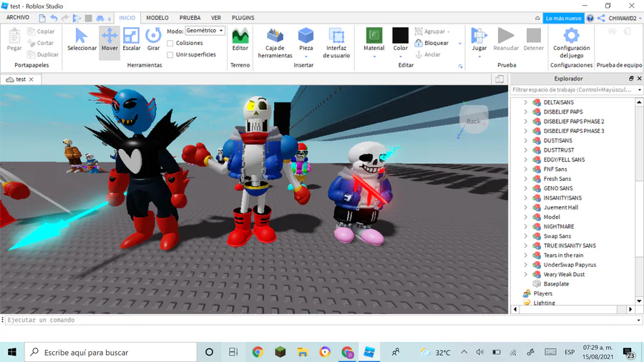The image size is (644, 362).
Task: Click the Anclar anchor button
Action: coord(428,54)
